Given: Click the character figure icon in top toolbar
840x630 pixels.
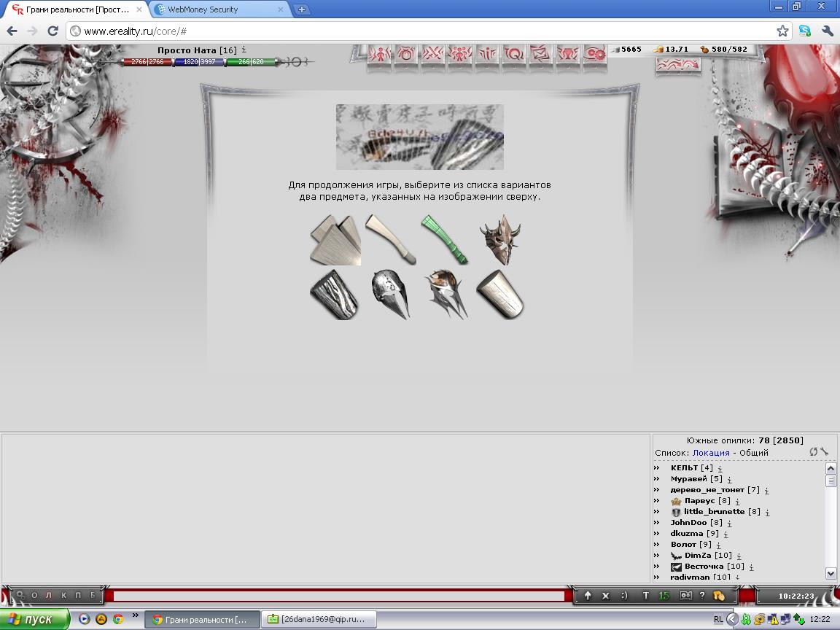Looking at the screenshot, I should click(380, 53).
